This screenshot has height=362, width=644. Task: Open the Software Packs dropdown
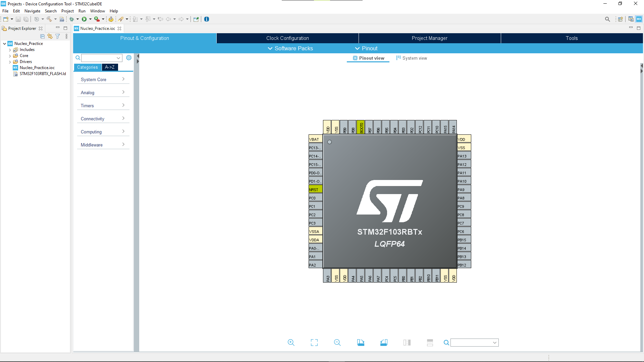pos(290,48)
